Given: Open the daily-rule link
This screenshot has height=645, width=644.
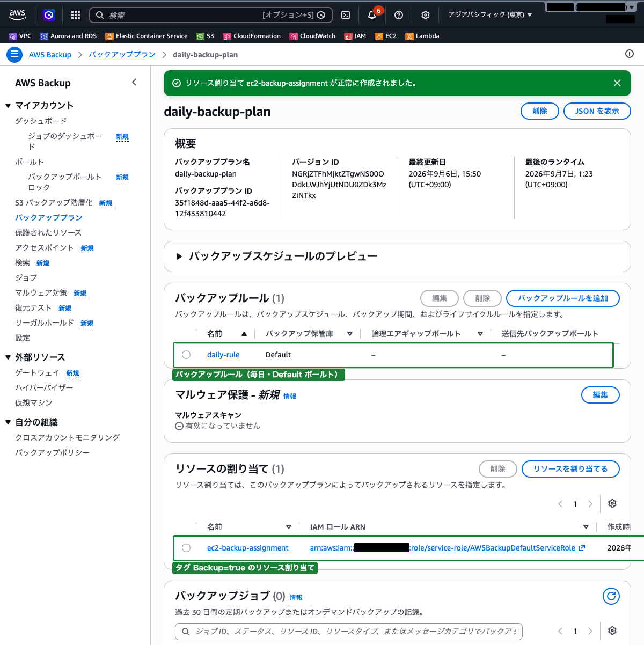Looking at the screenshot, I should pos(223,355).
